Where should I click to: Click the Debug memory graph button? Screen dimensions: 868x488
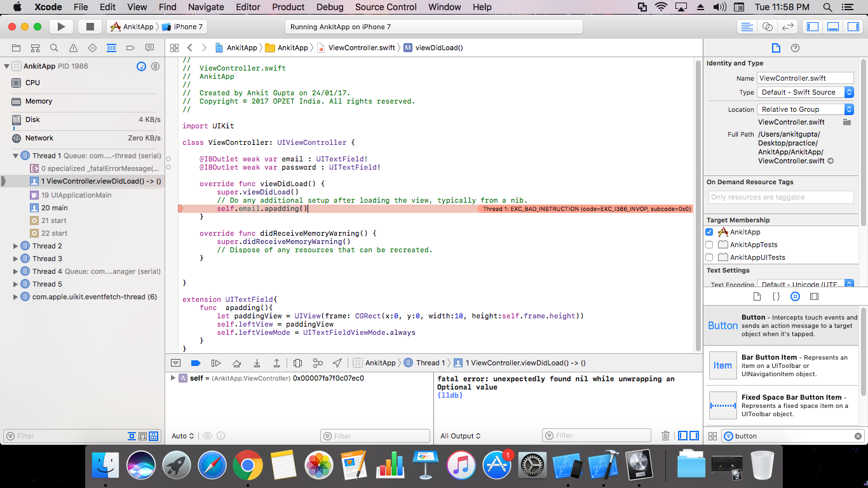(x=318, y=363)
